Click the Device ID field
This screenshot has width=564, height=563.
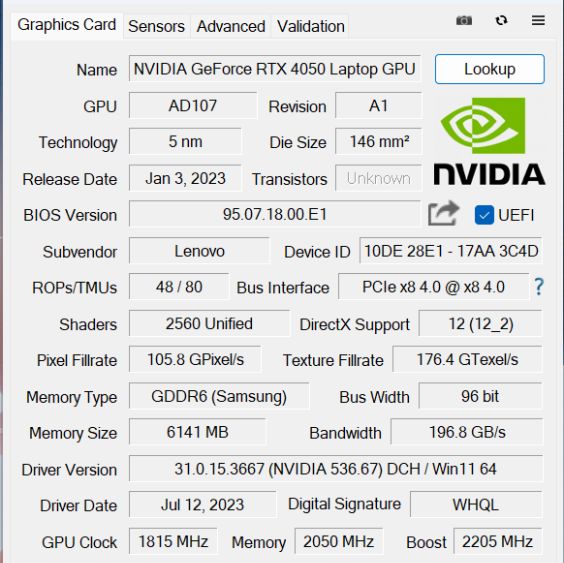(x=451, y=251)
